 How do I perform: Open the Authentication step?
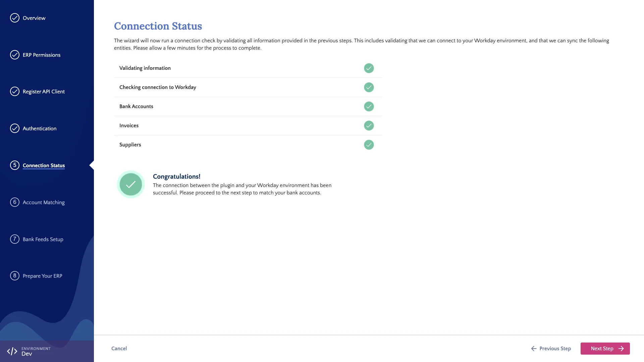[40, 129]
